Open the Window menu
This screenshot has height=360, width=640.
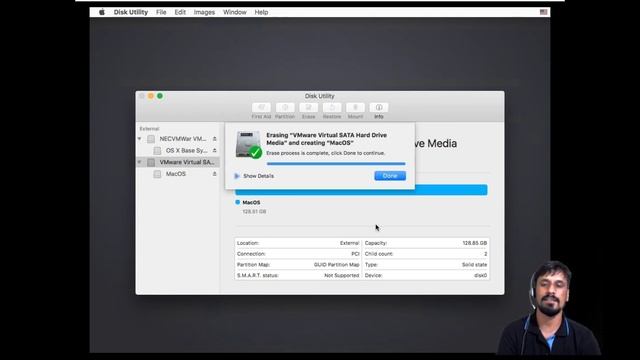pos(235,12)
